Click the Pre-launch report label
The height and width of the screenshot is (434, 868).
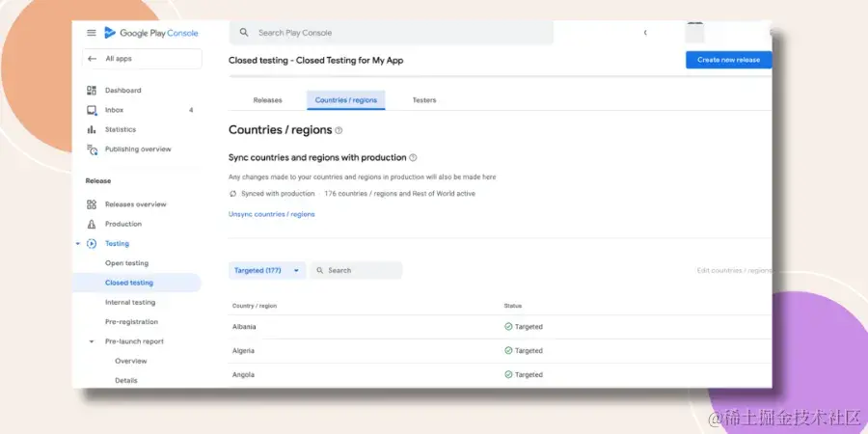134,341
